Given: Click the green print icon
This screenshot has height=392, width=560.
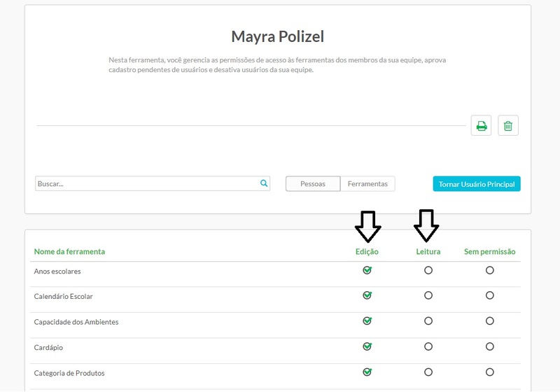Looking at the screenshot, I should click(481, 126).
